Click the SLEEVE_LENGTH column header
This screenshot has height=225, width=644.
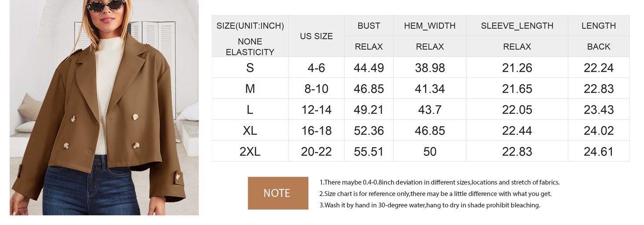517,25
